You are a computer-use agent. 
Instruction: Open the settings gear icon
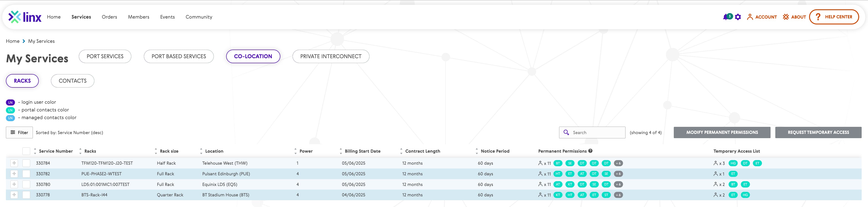point(738,17)
